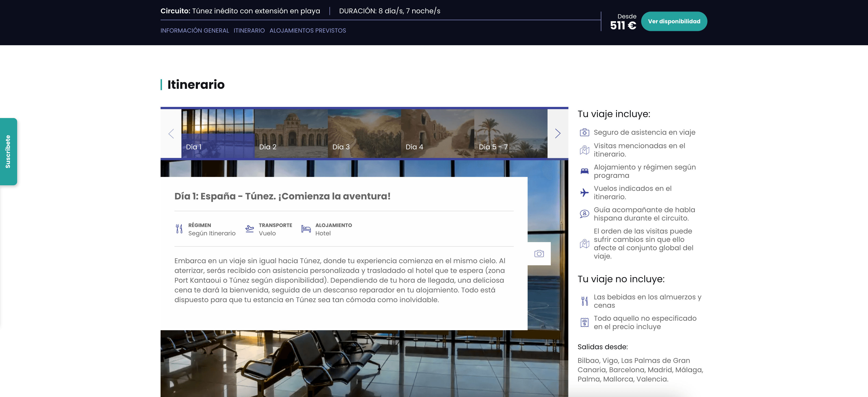This screenshot has width=868, height=397.
Task: Open the Información General tab
Action: coord(194,31)
